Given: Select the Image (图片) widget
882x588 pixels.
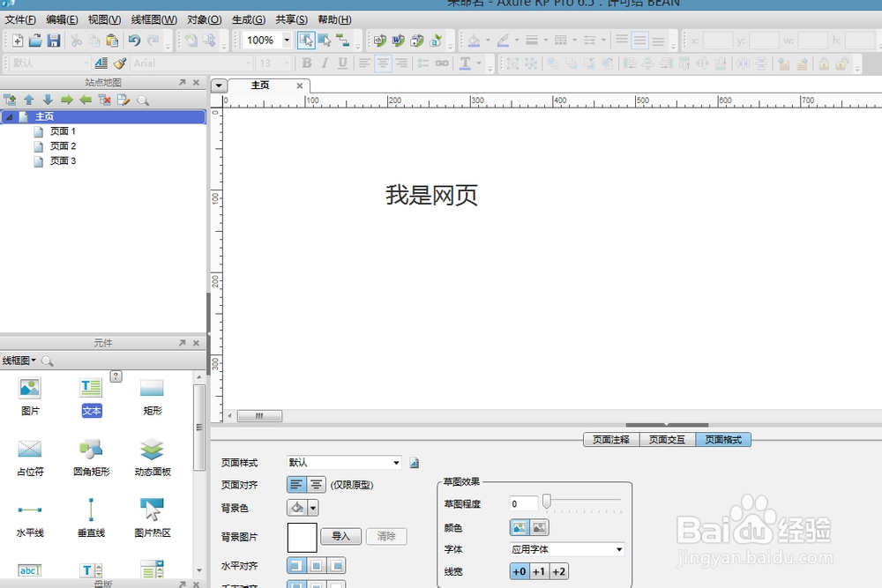Looking at the screenshot, I should pos(30,397).
